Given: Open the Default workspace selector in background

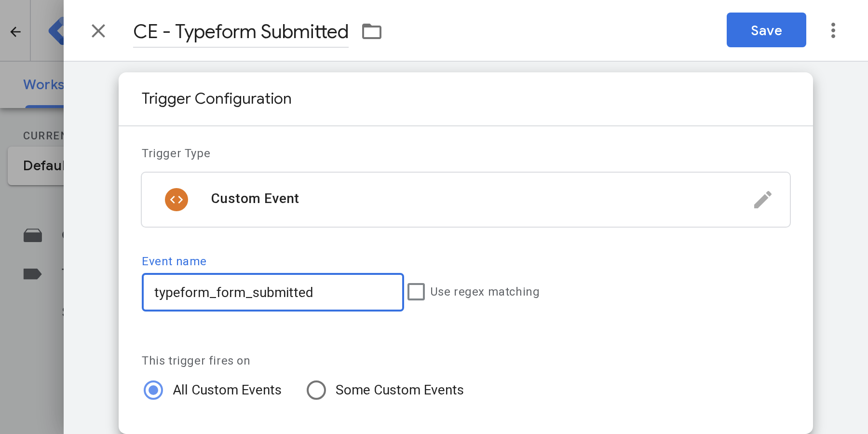Looking at the screenshot, I should [36, 166].
